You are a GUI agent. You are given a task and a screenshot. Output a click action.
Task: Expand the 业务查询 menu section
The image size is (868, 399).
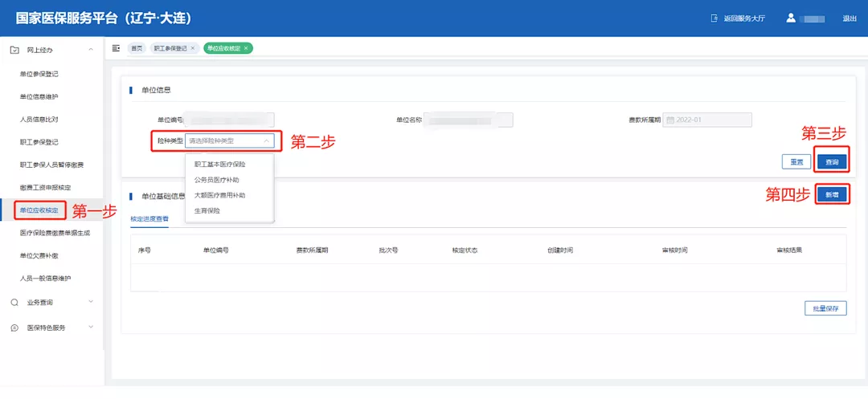(91, 303)
